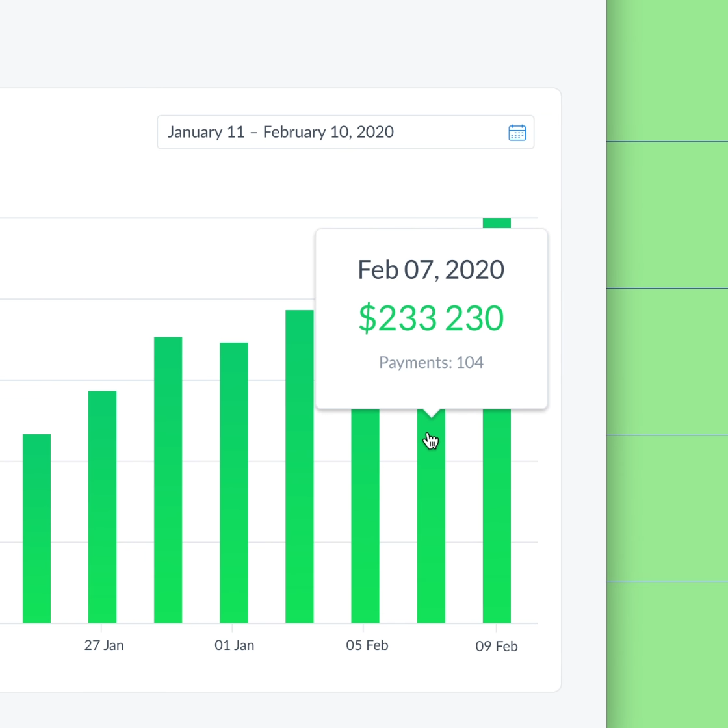
Task: Click the 27 Jan axis label
Action: coord(104,645)
